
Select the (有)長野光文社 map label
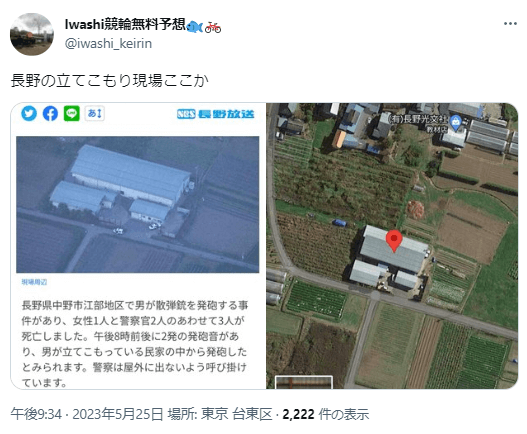(418, 119)
